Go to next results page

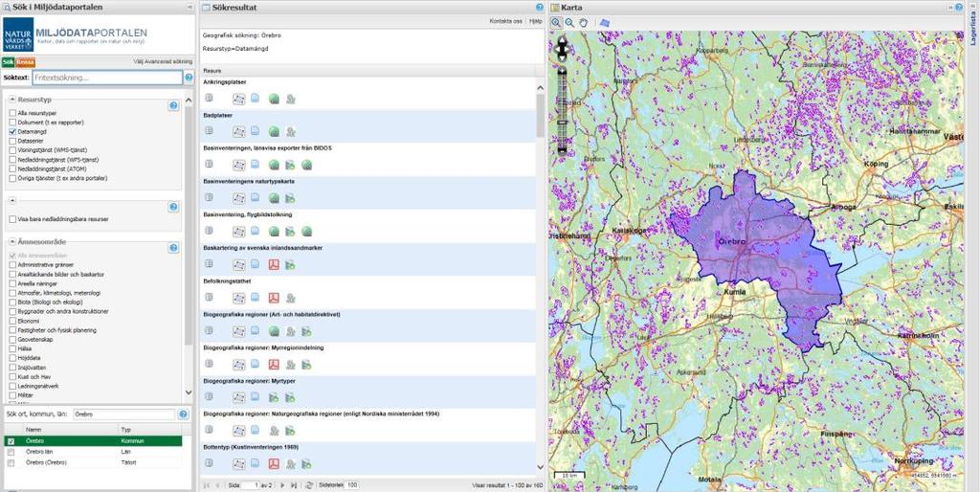(x=282, y=485)
